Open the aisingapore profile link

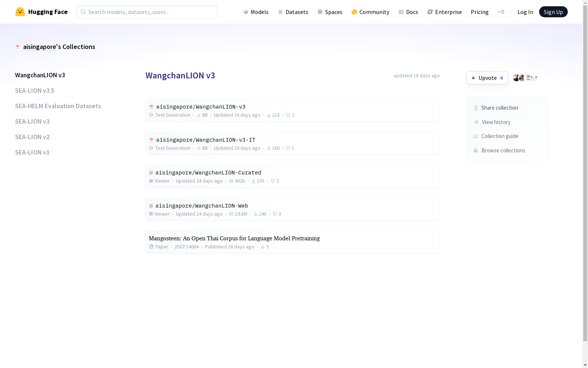(40, 47)
